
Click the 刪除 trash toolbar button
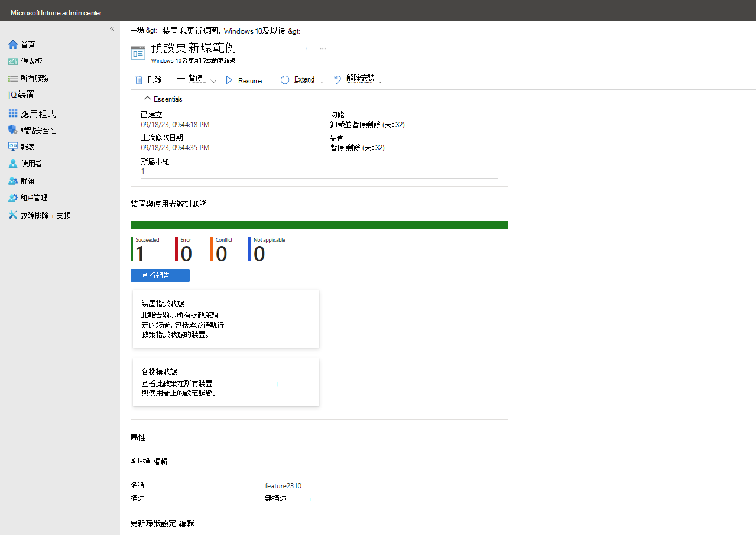(x=148, y=80)
